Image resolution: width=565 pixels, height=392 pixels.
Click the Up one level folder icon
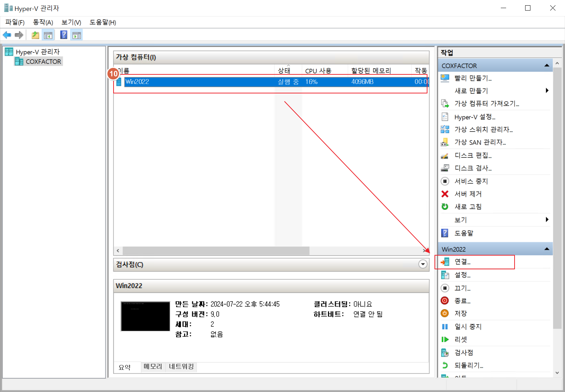pos(35,35)
